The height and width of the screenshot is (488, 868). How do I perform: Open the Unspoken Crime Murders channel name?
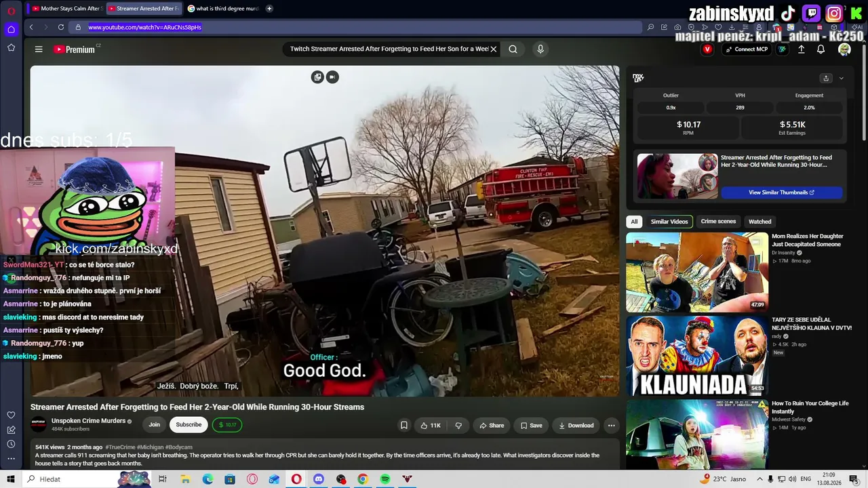pos(88,421)
